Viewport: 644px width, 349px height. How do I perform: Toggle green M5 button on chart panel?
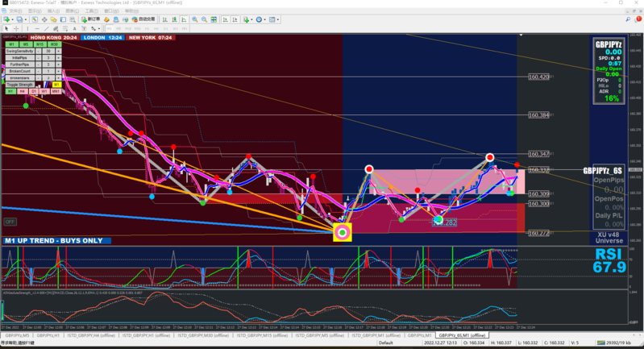[26, 44]
